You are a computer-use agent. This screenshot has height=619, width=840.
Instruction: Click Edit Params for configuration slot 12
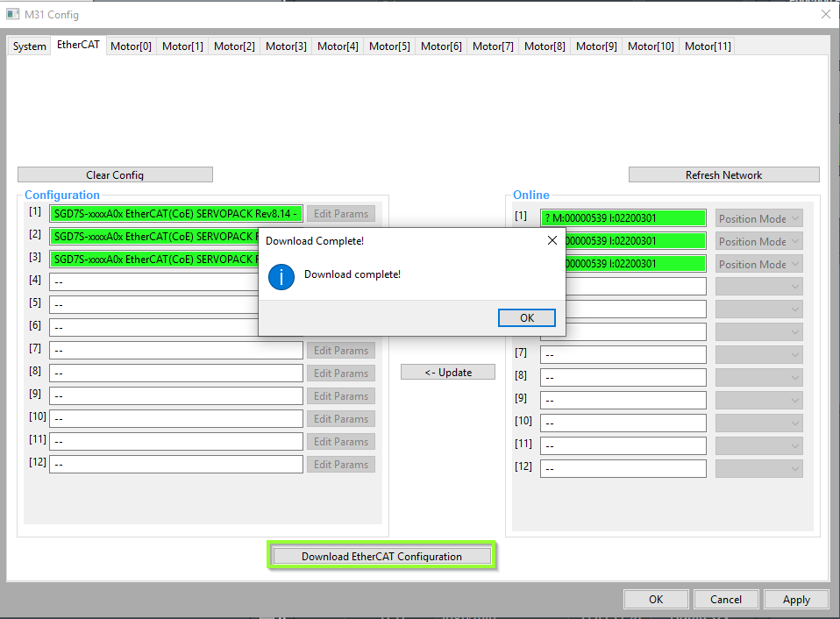[x=341, y=465]
